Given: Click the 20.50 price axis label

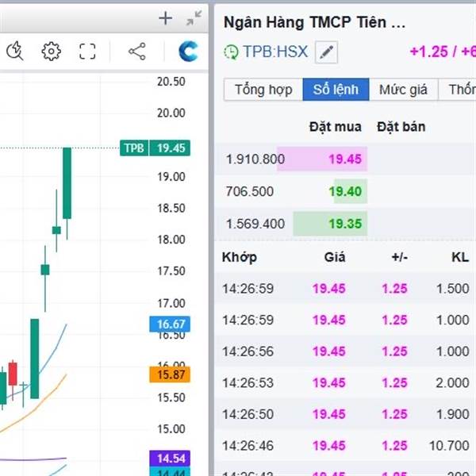Looking at the screenshot, I should (x=171, y=82).
